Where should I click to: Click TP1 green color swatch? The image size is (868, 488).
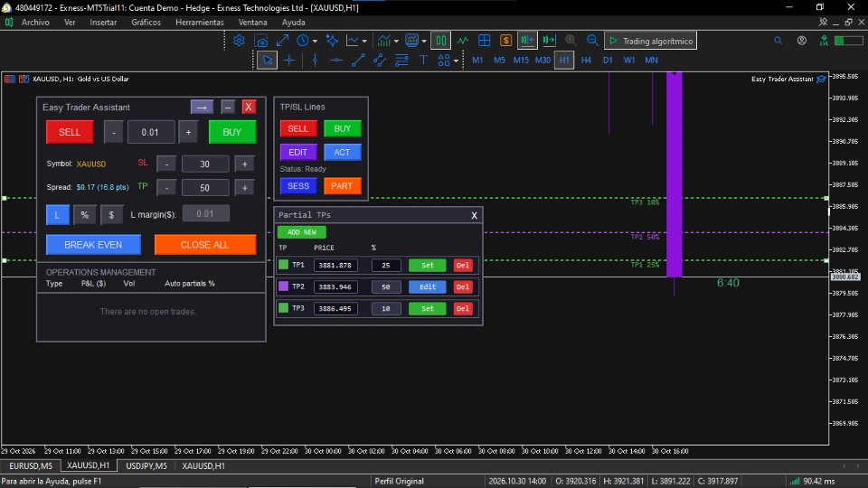[x=283, y=265]
